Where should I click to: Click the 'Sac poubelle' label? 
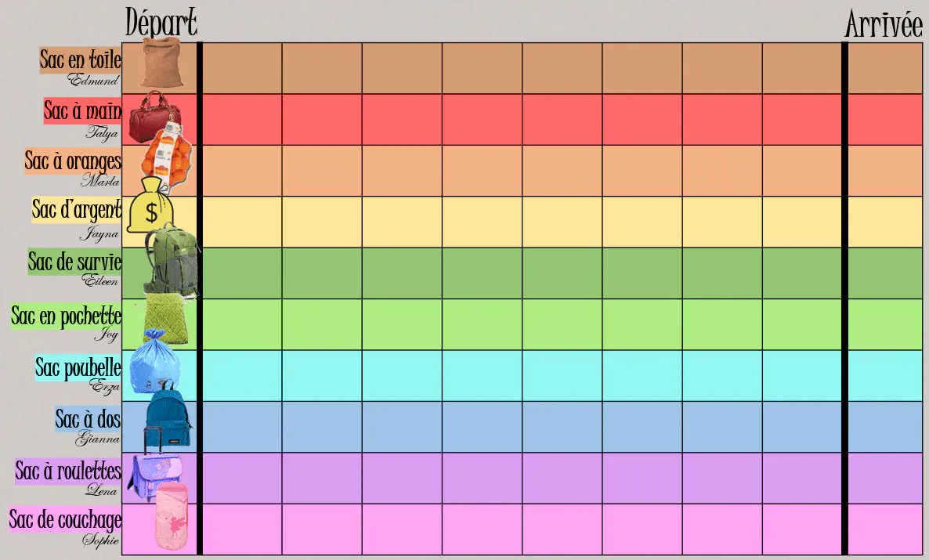click(x=78, y=368)
